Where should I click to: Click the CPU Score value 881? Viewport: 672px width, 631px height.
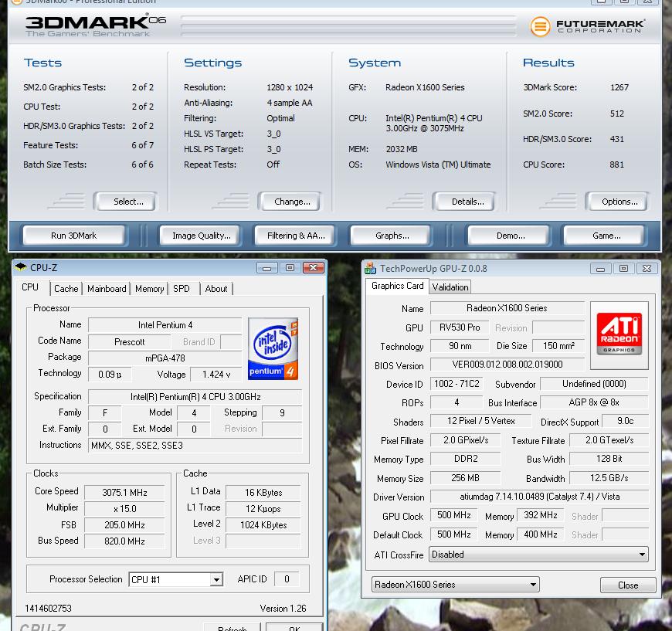point(616,165)
